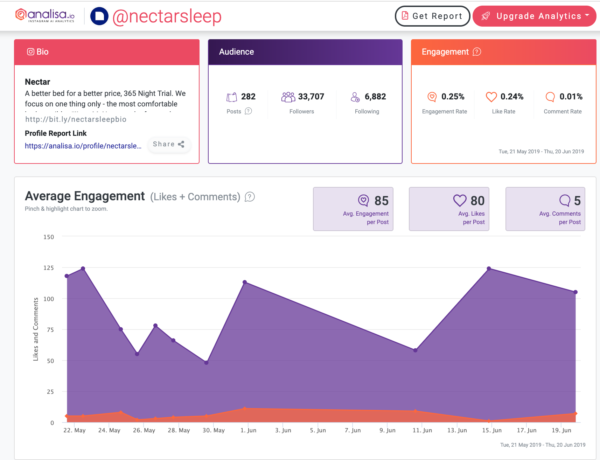This screenshot has width=600, height=460.
Task: Open the Upgrade Analytics dropdown
Action: [x=535, y=16]
